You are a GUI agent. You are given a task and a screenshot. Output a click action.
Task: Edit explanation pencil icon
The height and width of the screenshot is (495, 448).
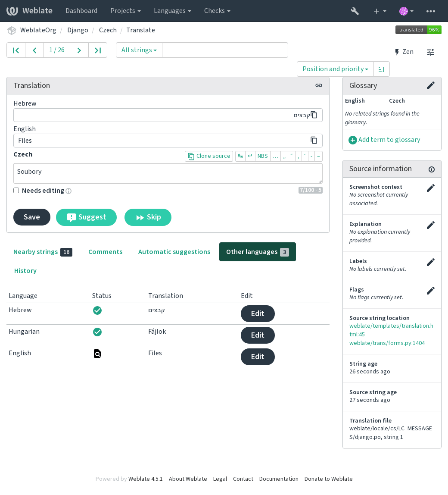[431, 225]
